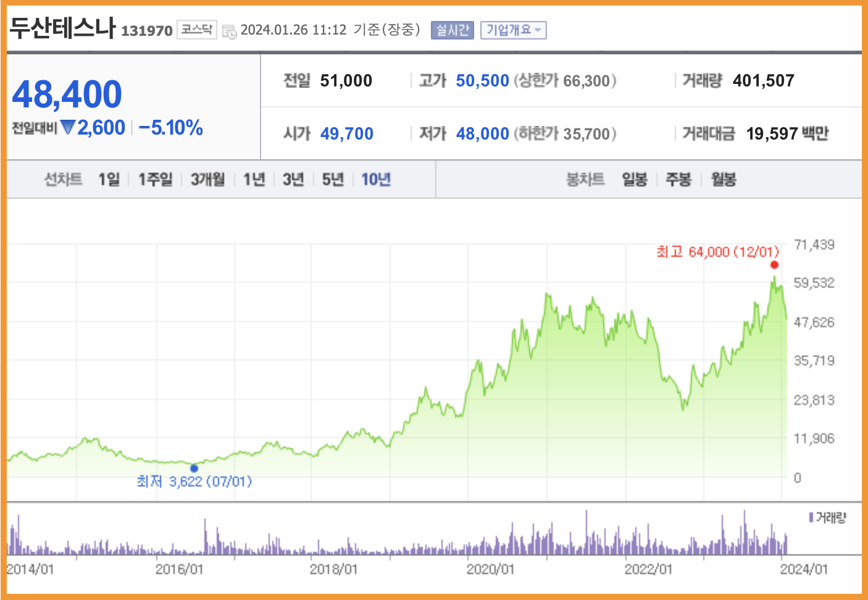Select the 3개월 line chart tab
Image resolution: width=868 pixels, height=600 pixels.
[x=208, y=179]
